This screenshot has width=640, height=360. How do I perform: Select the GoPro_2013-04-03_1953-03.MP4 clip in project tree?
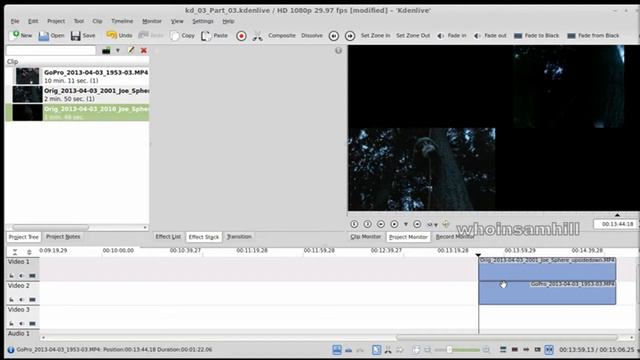click(x=78, y=76)
